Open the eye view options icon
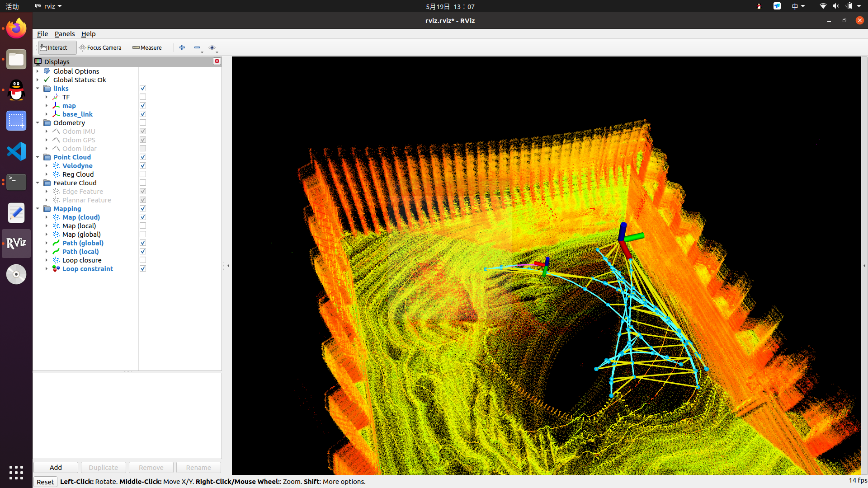This screenshot has width=868, height=488. pyautogui.click(x=212, y=47)
